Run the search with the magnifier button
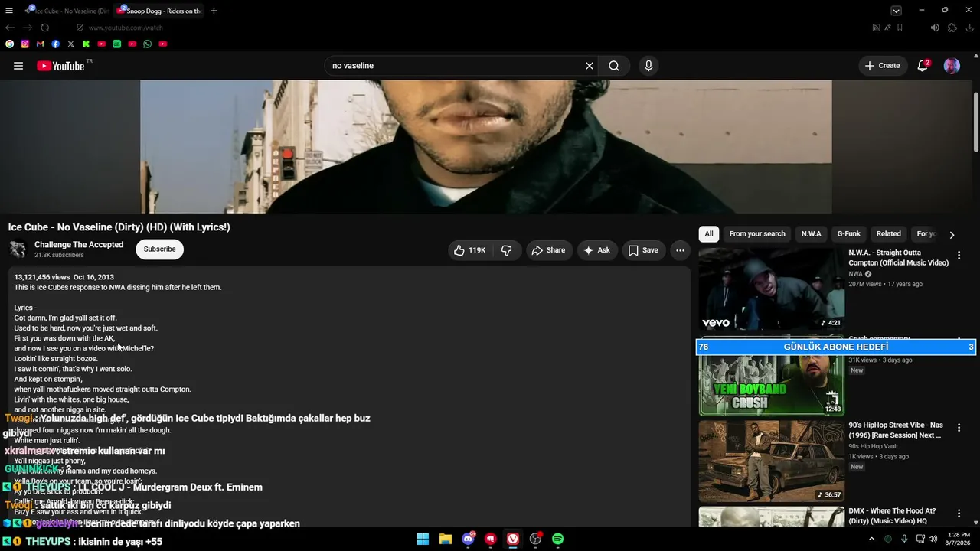The image size is (980, 551). (614, 66)
